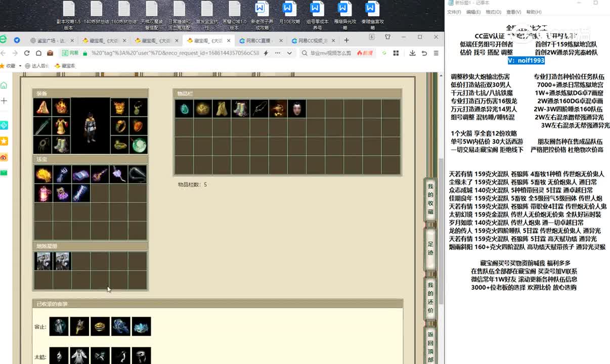
Task: Select the face mask in item bar
Action: [296, 109]
